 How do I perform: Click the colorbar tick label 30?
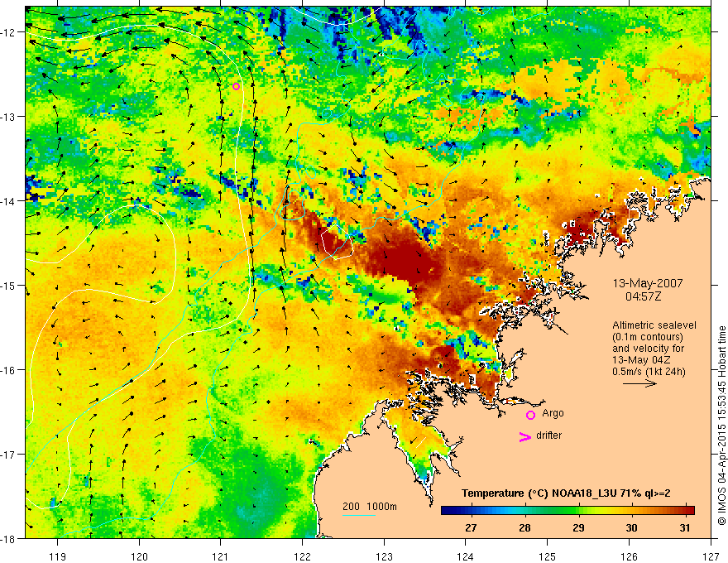click(x=631, y=527)
